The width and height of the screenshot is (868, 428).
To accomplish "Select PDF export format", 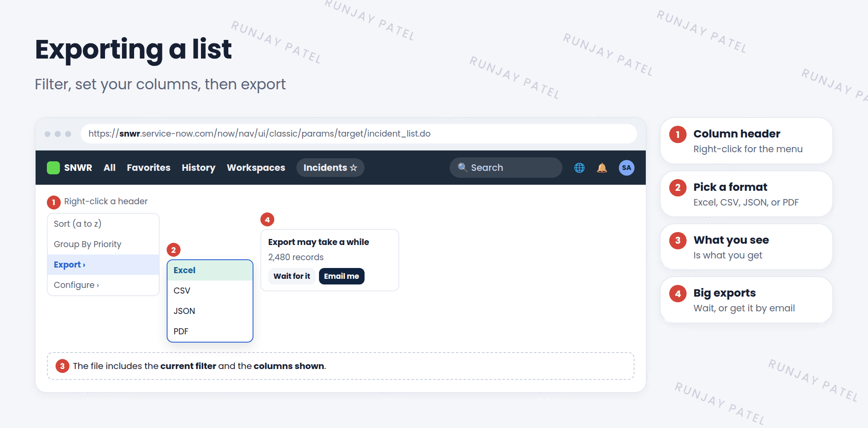I will click(x=210, y=331).
